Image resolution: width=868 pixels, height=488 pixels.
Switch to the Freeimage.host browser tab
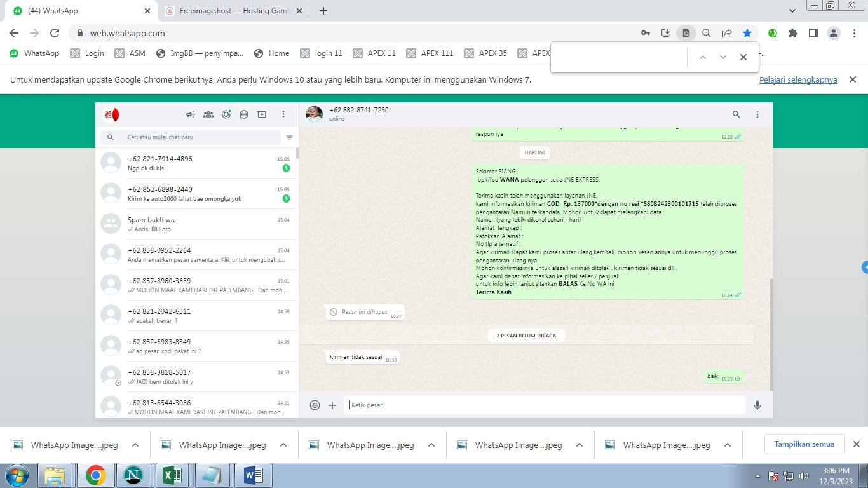[x=233, y=11]
